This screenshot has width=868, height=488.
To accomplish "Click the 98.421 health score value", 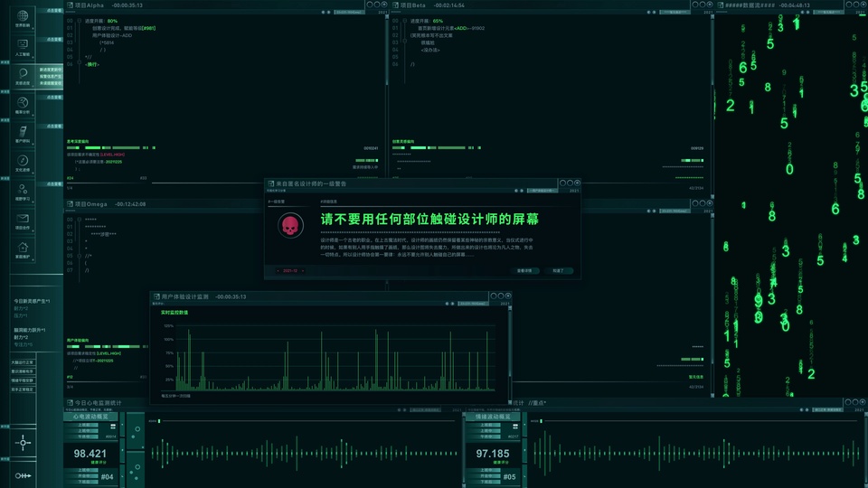I will click(x=90, y=454).
